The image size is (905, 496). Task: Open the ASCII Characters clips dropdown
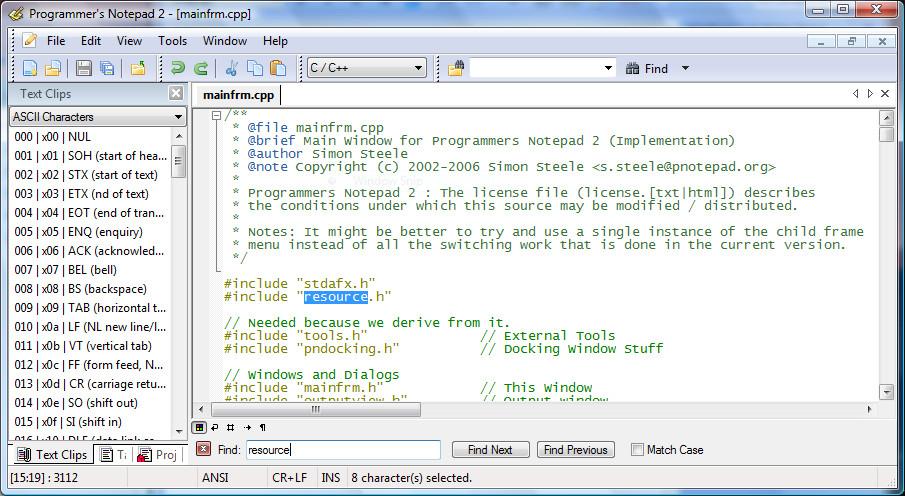pos(98,117)
